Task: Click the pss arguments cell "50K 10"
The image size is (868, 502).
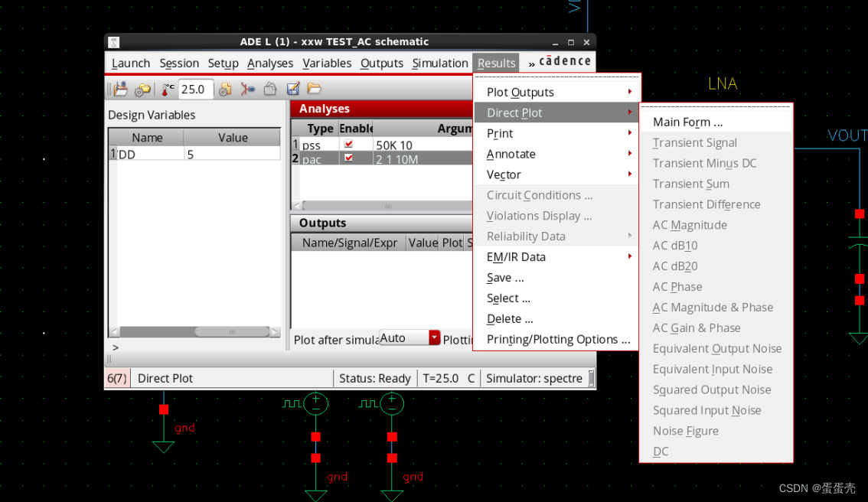Action: (x=423, y=145)
